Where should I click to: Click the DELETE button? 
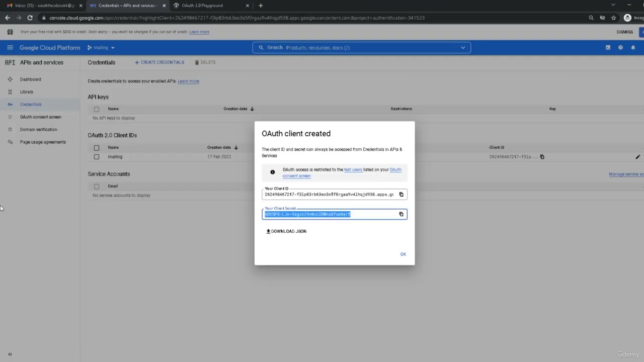[x=205, y=62]
